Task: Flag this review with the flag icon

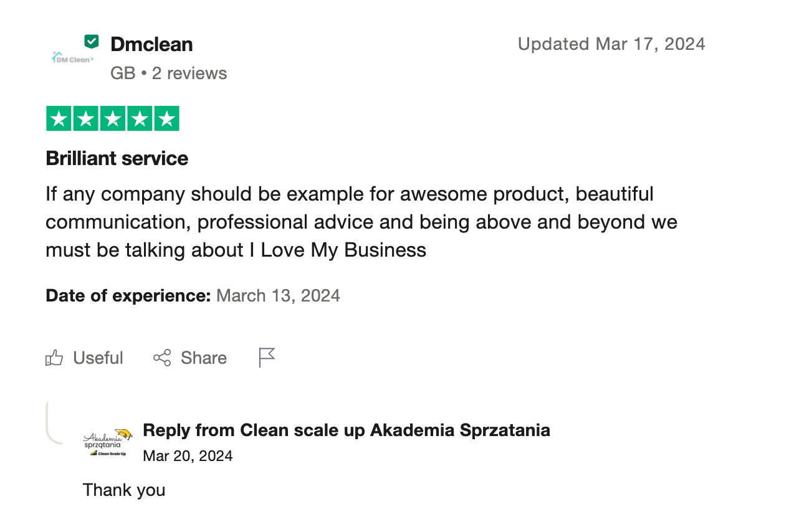Action: click(267, 358)
